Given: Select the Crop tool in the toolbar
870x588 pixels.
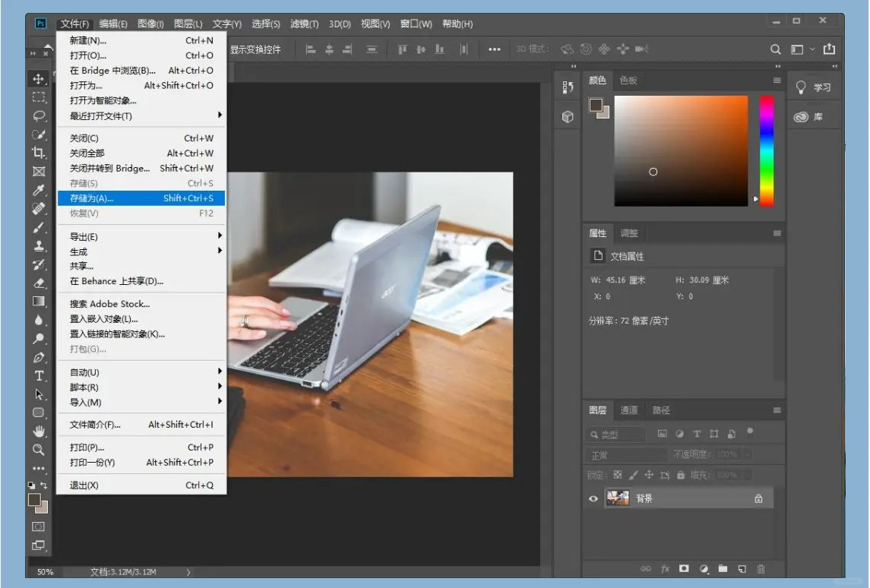Looking at the screenshot, I should 39,153.
